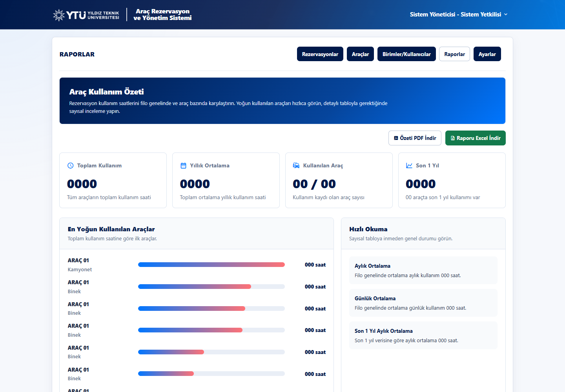The image size is (565, 392).
Task: Click the Excel icon in Raporu Excel İndir
Action: click(453, 138)
